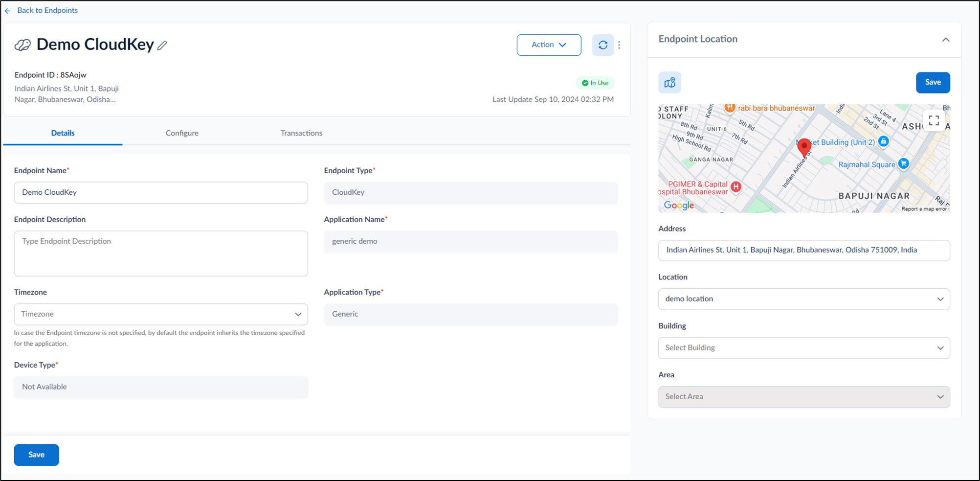Click the back arrow icon
980x481 pixels.
[x=8, y=11]
